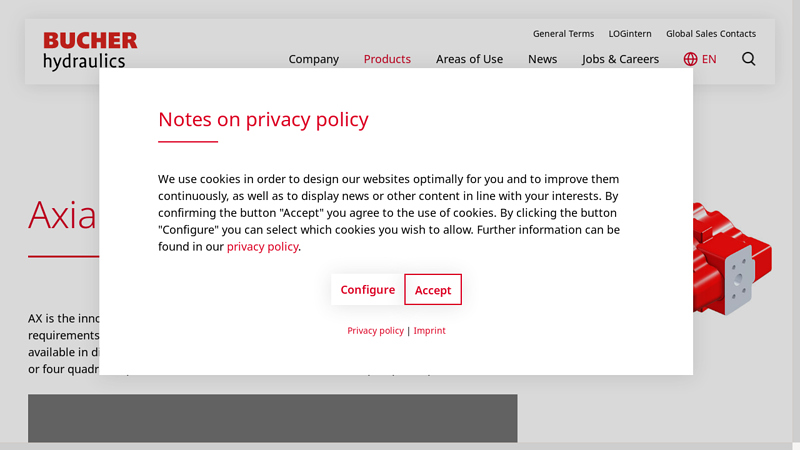The height and width of the screenshot is (450, 800).
Task: Open the General Terms link
Action: (x=563, y=34)
